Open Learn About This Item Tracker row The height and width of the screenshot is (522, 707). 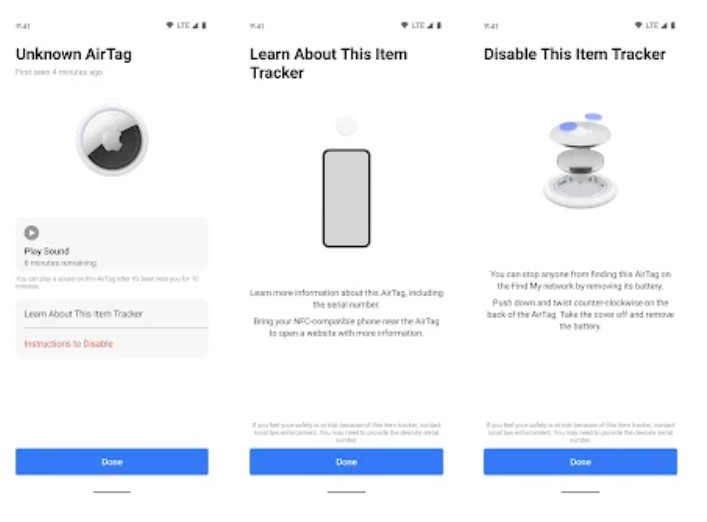(x=112, y=314)
